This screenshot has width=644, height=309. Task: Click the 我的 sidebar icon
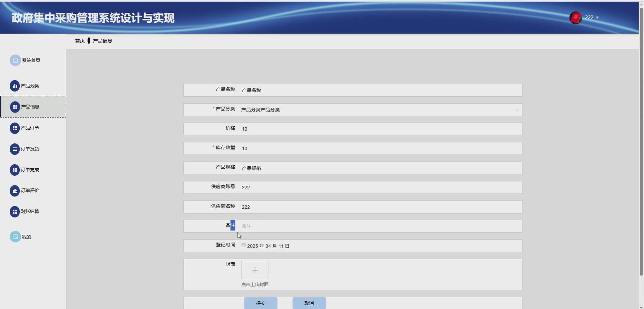(x=15, y=237)
